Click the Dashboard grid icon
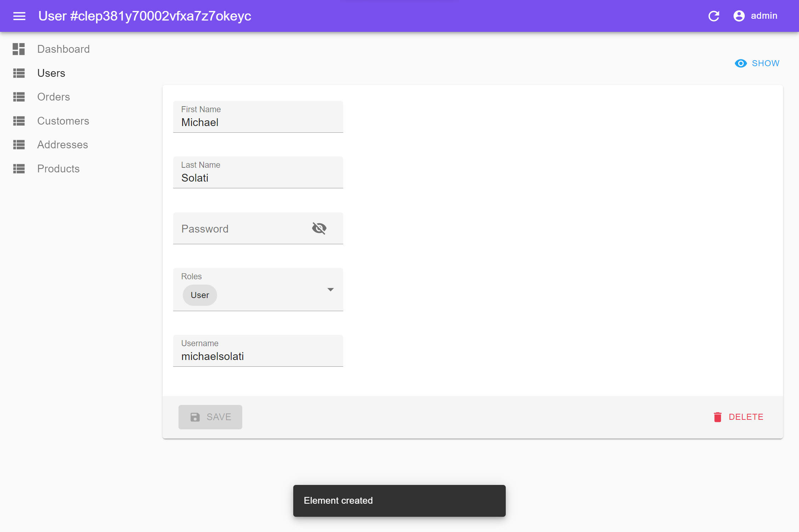This screenshot has width=799, height=532. tap(19, 49)
